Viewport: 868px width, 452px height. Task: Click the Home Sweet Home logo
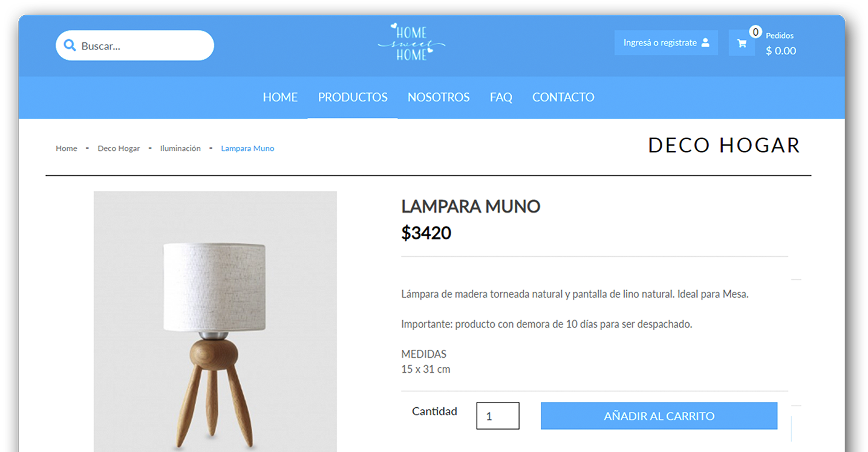(411, 42)
